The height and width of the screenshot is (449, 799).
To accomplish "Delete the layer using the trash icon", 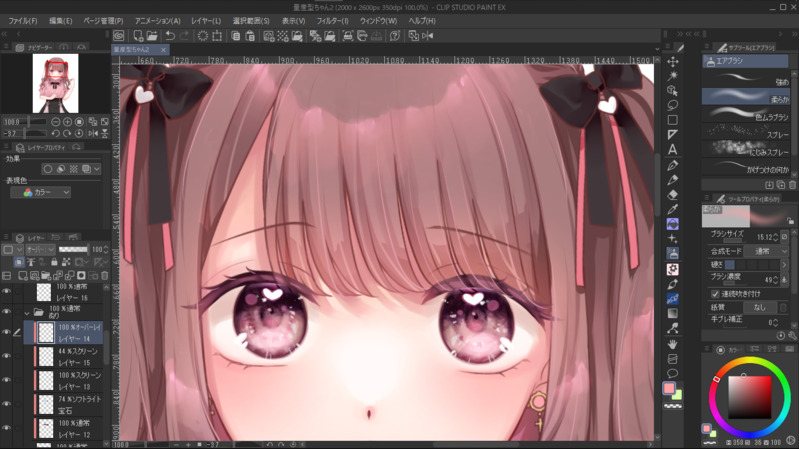I will 104,276.
